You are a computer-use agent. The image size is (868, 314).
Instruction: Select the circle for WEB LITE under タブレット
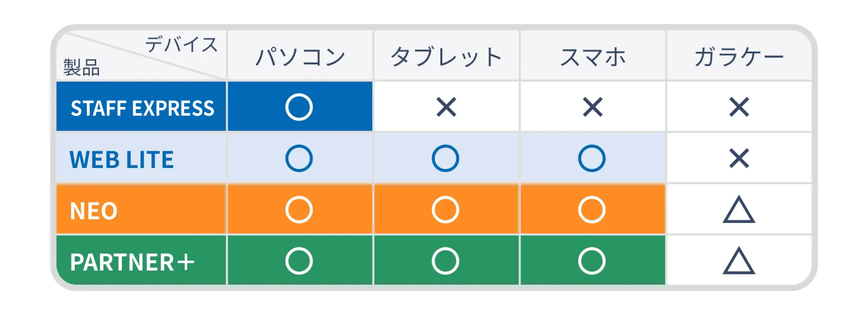pos(445,158)
